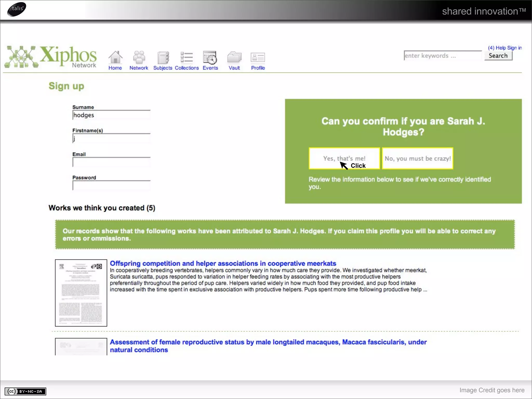Image resolution: width=532 pixels, height=399 pixels.
Task: Click the meerkats article abstract paragraph
Action: click(x=268, y=280)
